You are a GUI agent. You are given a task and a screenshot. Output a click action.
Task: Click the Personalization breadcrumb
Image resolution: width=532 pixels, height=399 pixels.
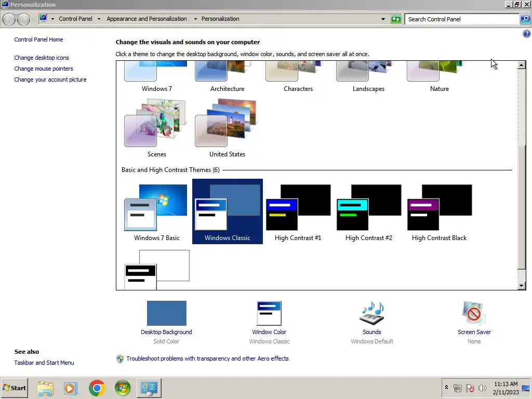220,19
